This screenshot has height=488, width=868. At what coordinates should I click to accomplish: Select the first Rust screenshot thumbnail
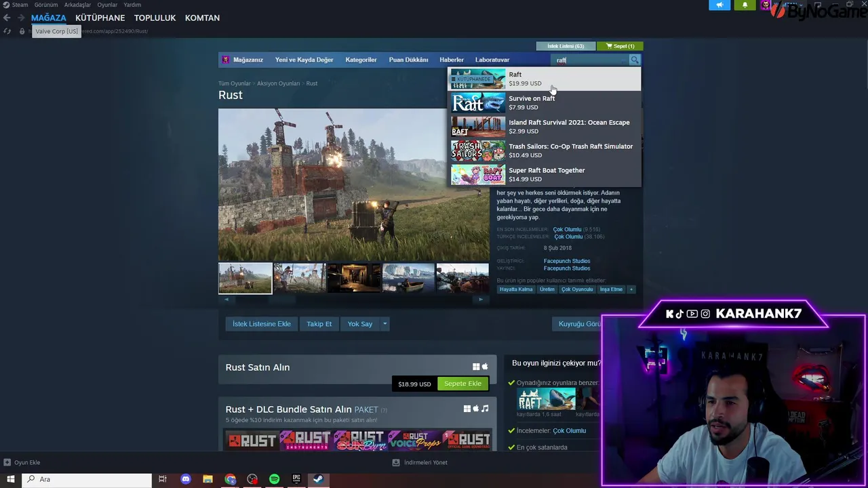coord(245,279)
